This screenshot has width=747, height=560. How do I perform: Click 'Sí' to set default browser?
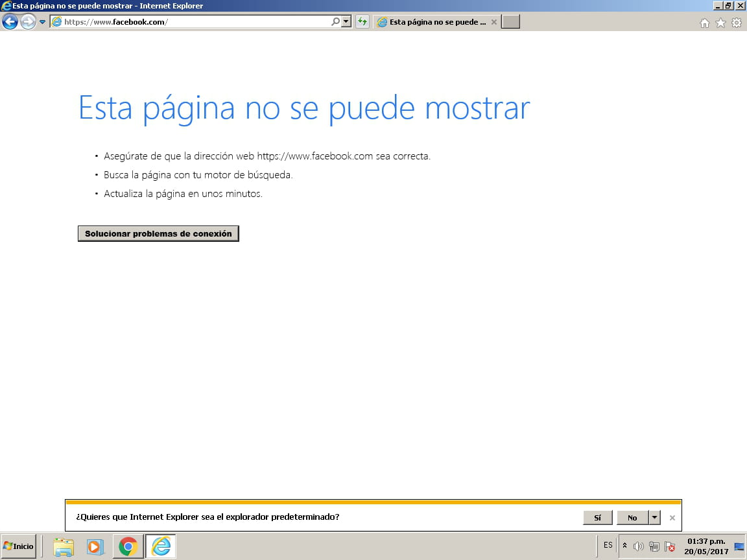coord(597,518)
